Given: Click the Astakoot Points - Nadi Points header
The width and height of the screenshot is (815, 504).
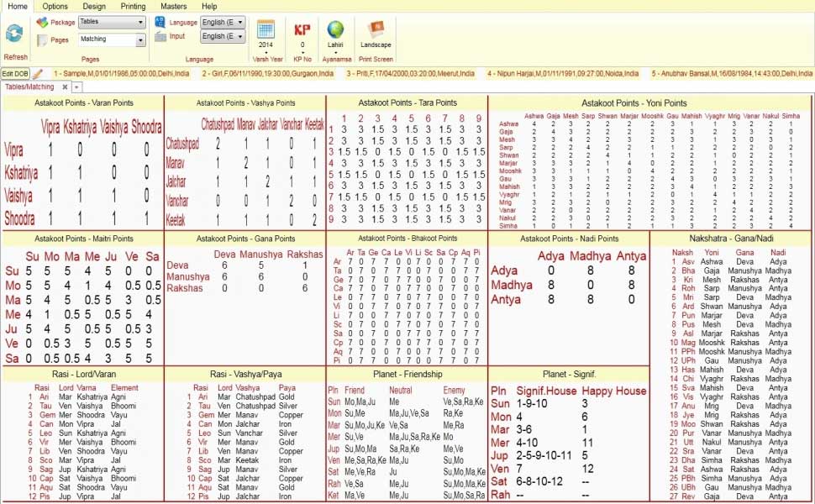Looking at the screenshot, I should click(x=569, y=239).
